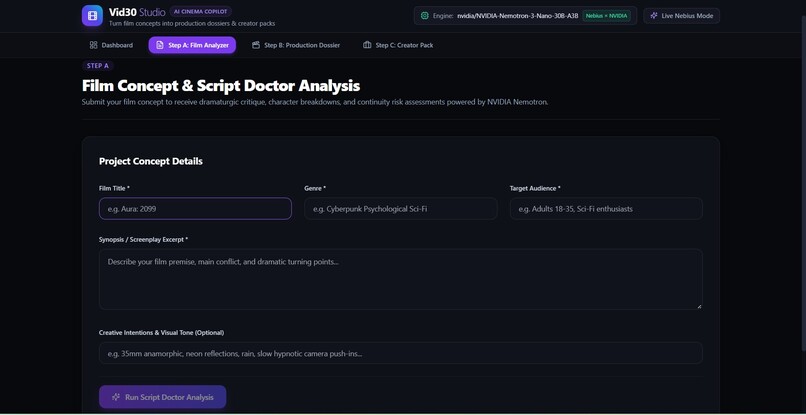Click the Dashboard grid icon
Viewport: 806px width, 415px height.
coord(94,45)
